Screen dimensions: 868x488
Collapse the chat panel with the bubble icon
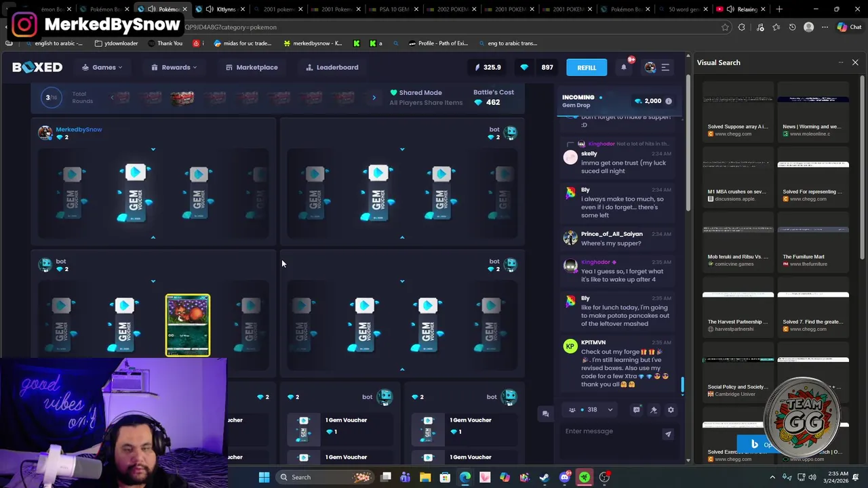point(545,413)
